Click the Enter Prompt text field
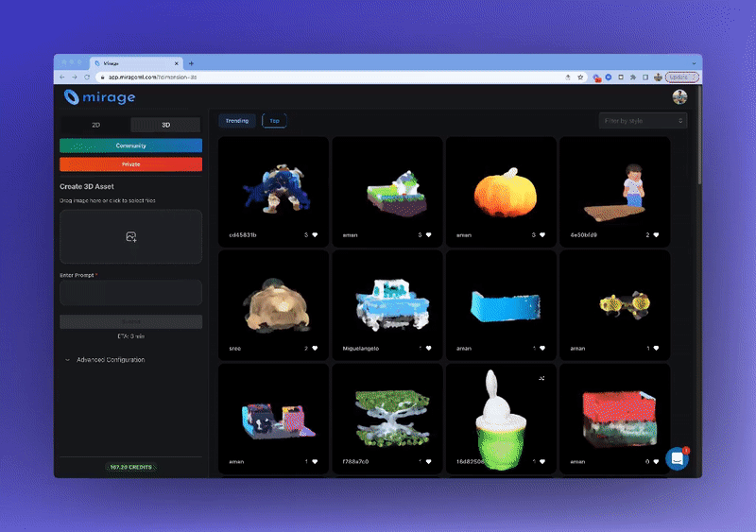Image resolution: width=756 pixels, height=532 pixels. point(130,292)
